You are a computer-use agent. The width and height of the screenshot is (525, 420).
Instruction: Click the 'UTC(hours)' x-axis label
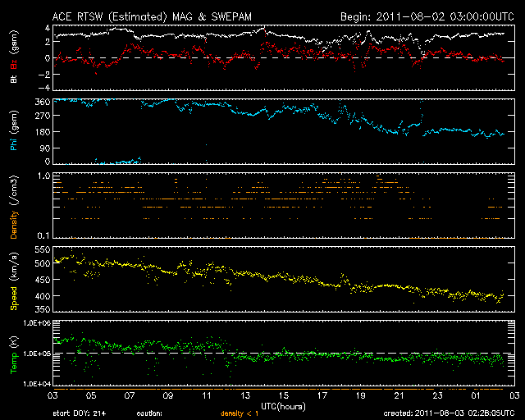[x=283, y=407]
